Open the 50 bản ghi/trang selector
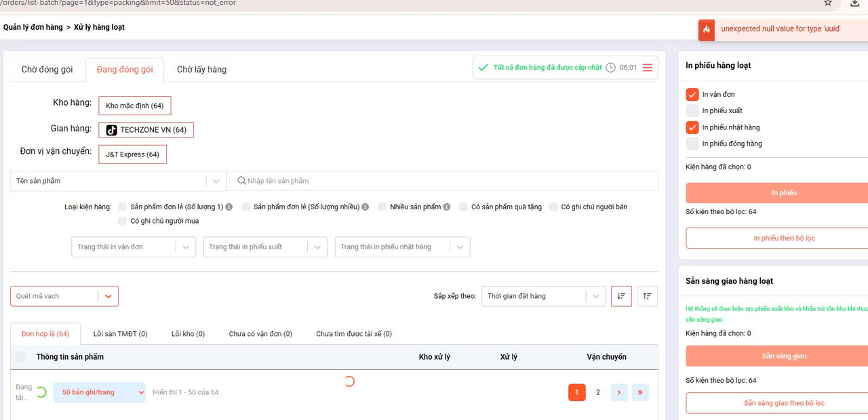The width and height of the screenshot is (868, 420). (100, 392)
